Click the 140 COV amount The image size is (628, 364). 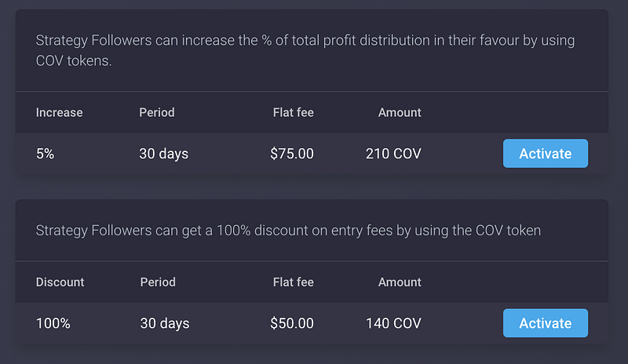tap(393, 323)
